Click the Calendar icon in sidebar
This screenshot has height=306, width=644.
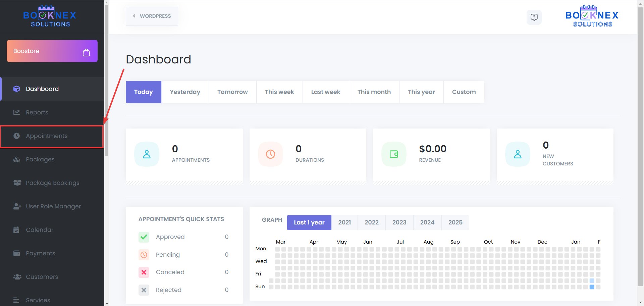16,230
